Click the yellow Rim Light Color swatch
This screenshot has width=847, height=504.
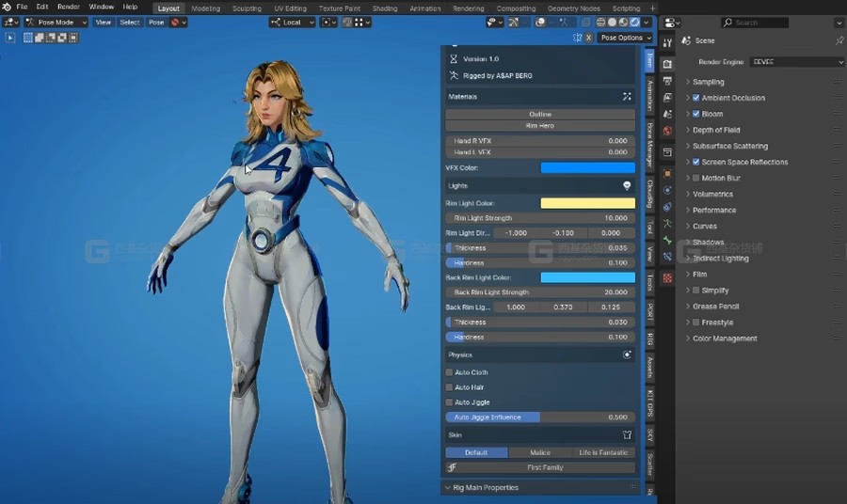(x=587, y=203)
